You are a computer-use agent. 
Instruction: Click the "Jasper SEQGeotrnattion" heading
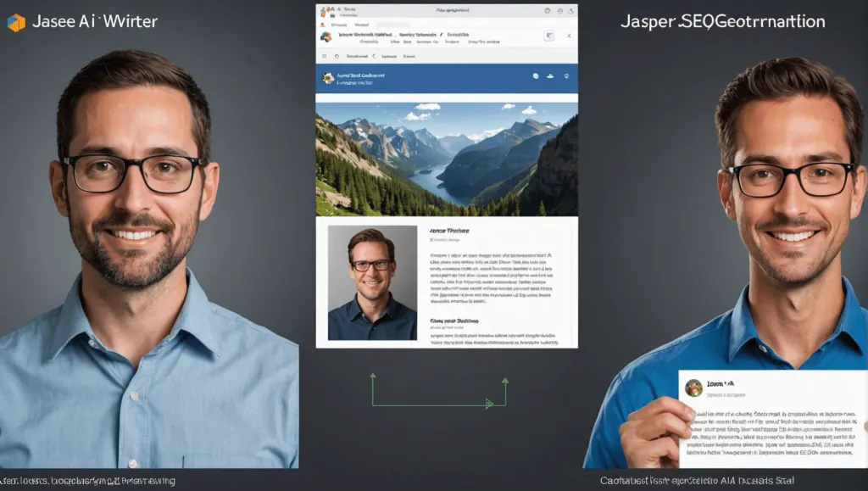click(722, 21)
